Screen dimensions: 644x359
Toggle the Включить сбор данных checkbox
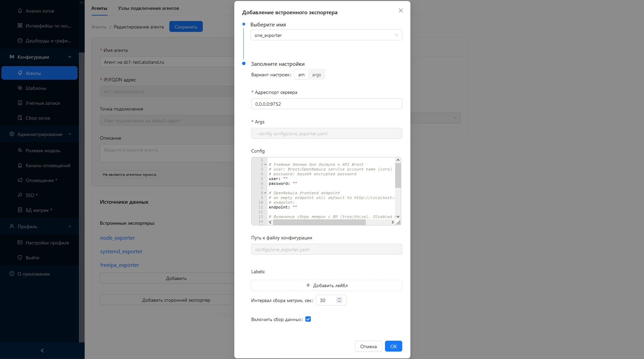308,319
